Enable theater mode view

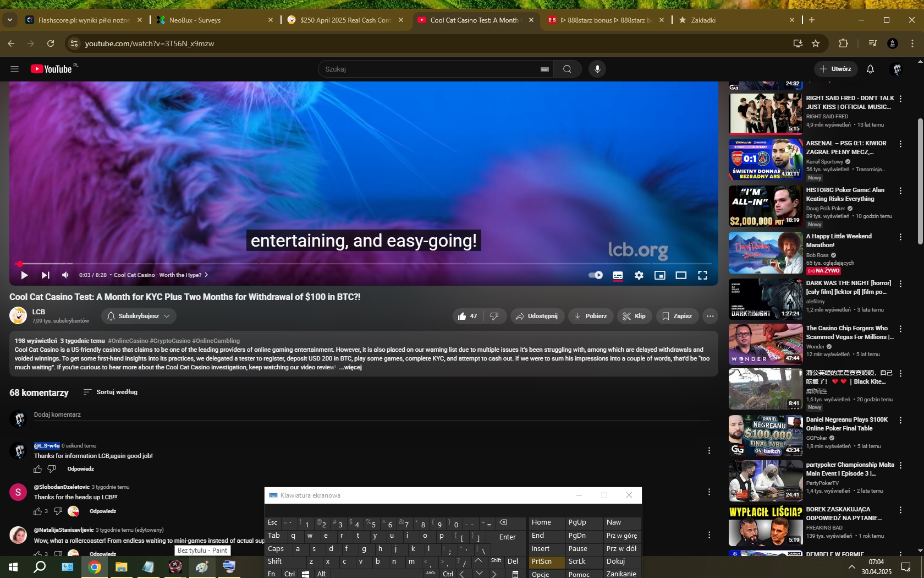[681, 275]
